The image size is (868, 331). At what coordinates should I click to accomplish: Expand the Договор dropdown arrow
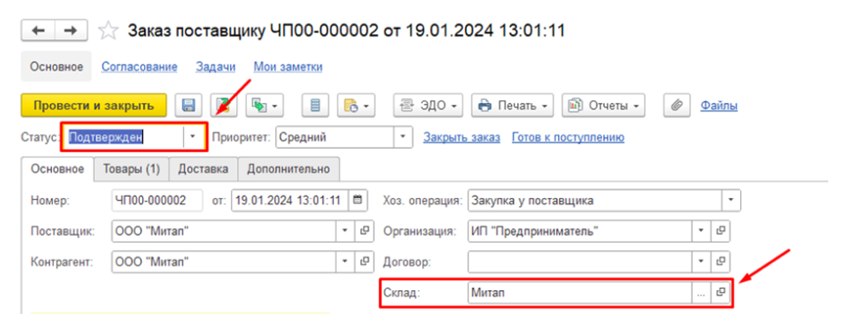(701, 261)
